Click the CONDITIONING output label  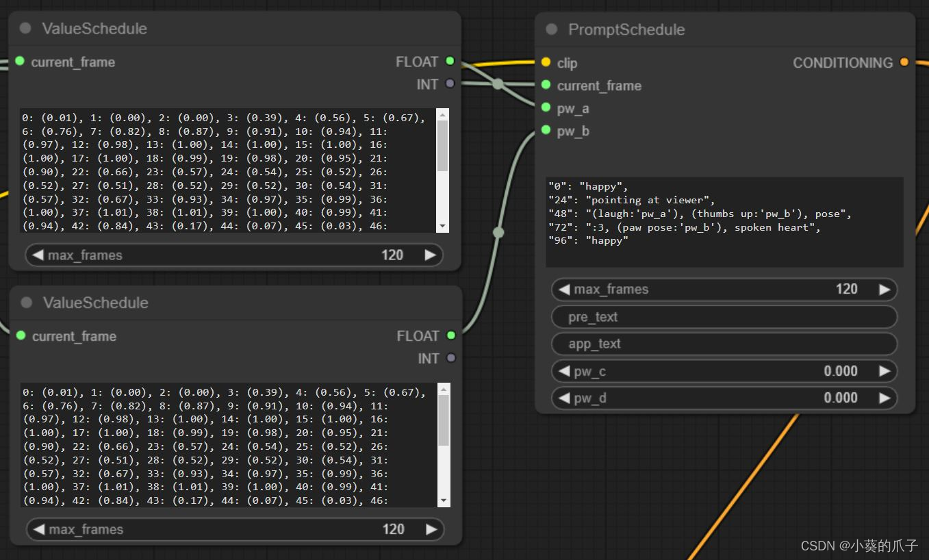click(x=843, y=62)
